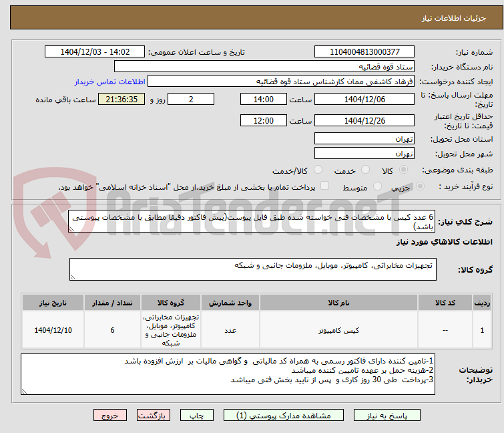
Task: Click the چاپ print button
Action: coord(197,416)
